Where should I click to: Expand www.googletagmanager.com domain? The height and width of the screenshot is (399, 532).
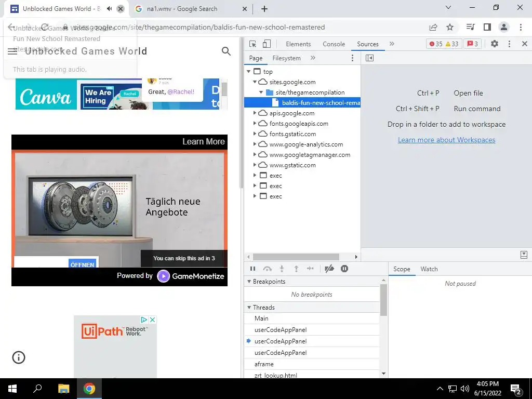(x=255, y=155)
